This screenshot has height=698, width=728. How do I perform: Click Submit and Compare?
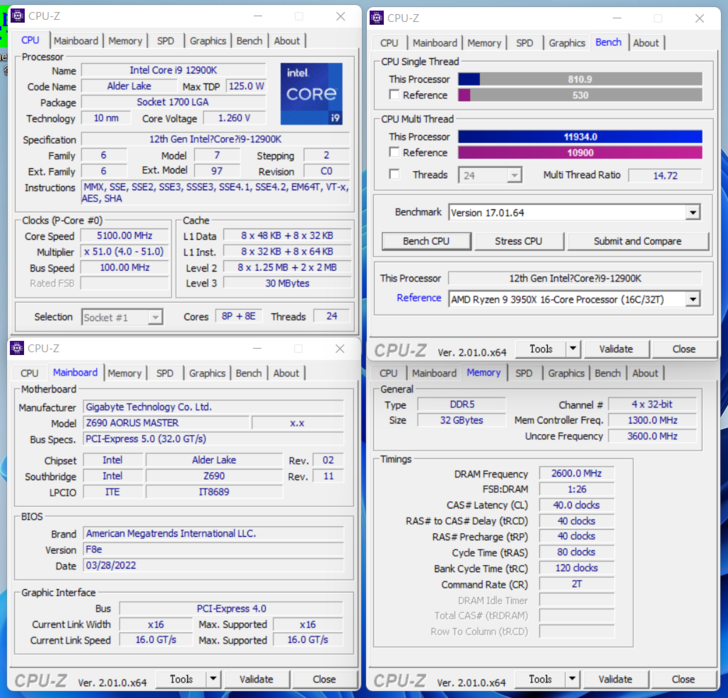[x=637, y=241]
